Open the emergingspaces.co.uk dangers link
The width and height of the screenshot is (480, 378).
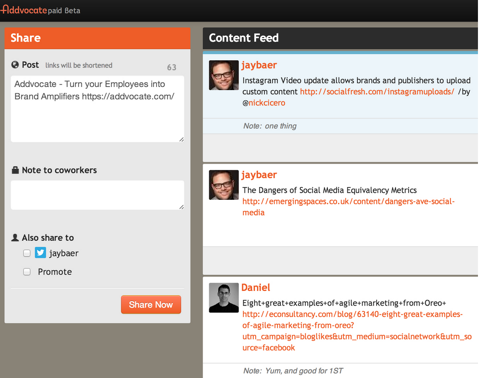pos(348,207)
